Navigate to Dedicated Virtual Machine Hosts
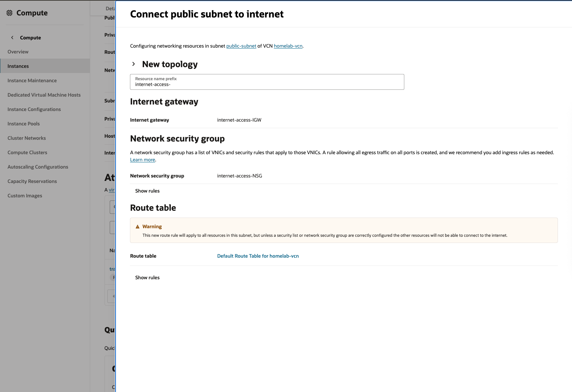The image size is (572, 392). click(x=44, y=95)
